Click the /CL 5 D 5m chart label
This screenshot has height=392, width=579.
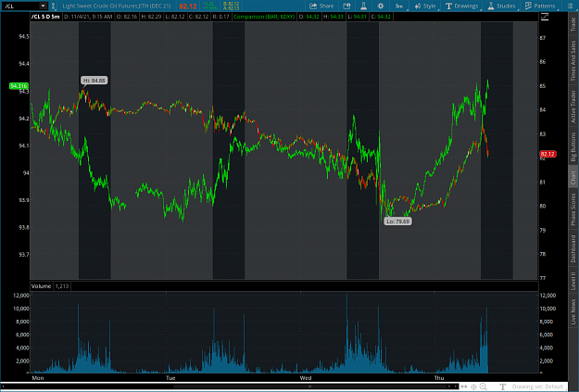click(45, 17)
